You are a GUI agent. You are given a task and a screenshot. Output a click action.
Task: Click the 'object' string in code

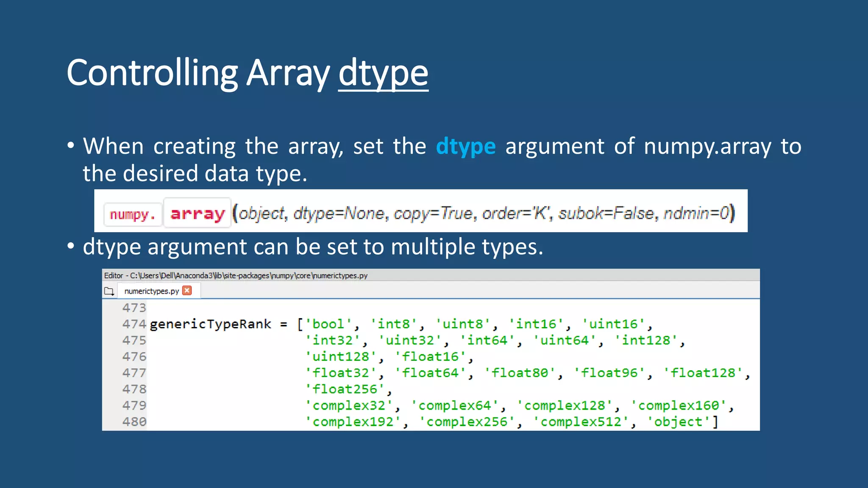click(x=679, y=421)
